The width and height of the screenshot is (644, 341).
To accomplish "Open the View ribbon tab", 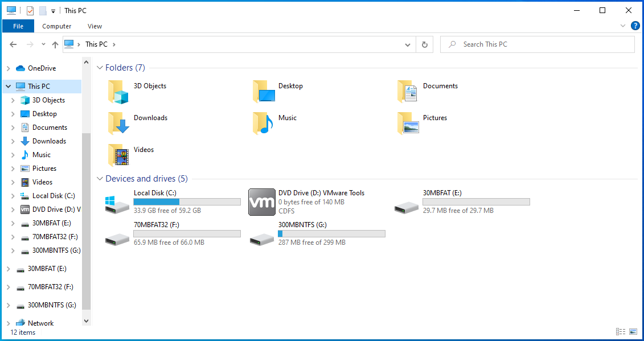I will [95, 26].
